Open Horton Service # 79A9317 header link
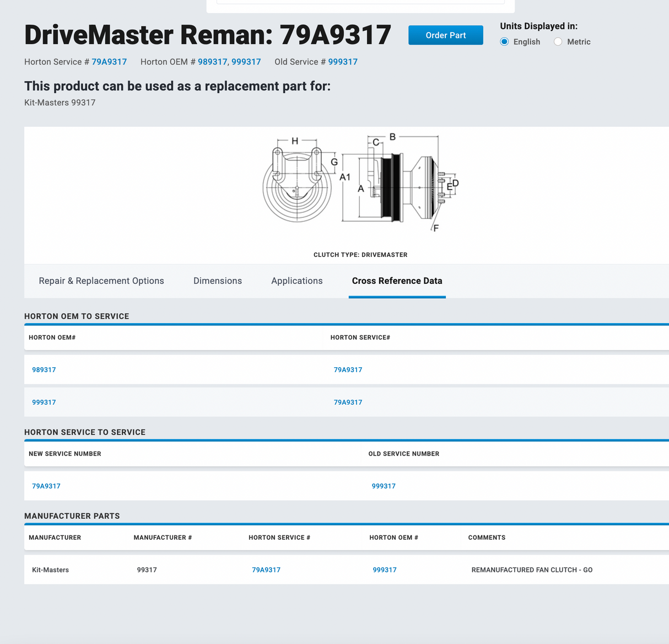Viewport: 669px width, 644px height. (x=109, y=62)
